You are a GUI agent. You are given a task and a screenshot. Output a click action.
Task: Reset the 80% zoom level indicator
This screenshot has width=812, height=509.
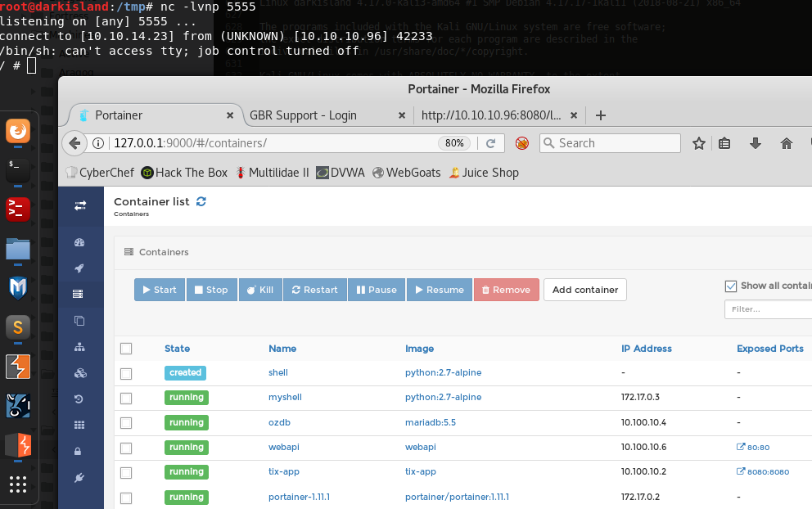point(453,143)
